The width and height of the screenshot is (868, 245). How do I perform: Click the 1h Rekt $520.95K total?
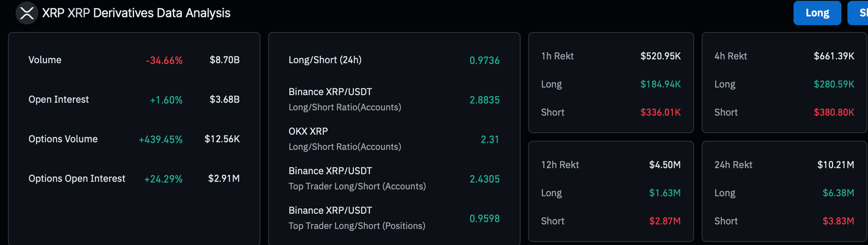[660, 56]
